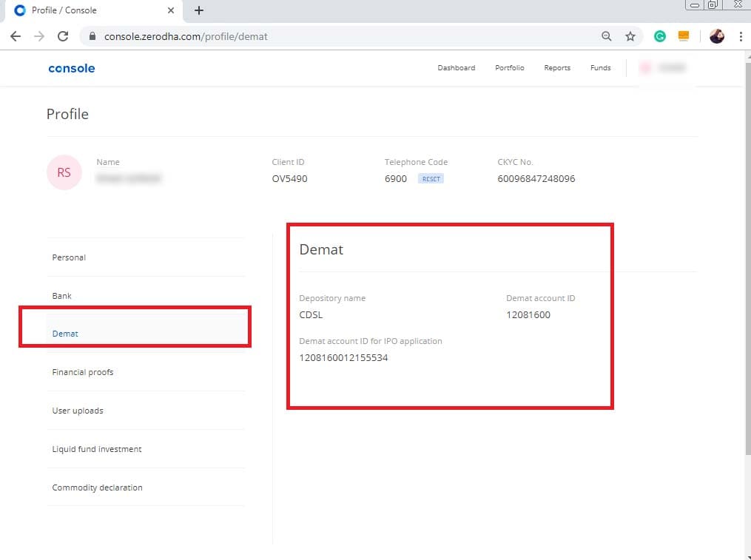Open the Portfolio menu

(510, 68)
